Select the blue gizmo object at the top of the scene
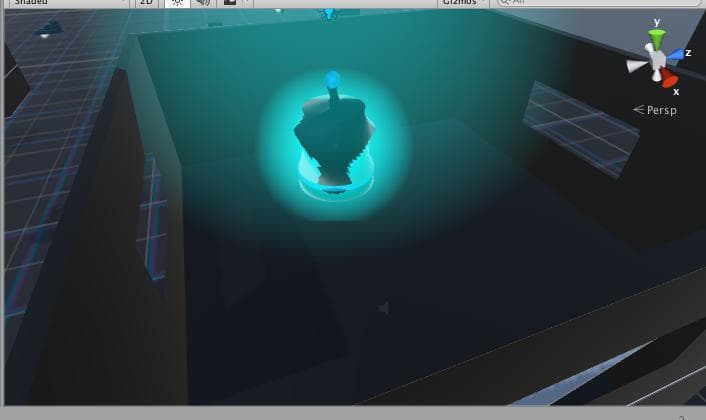Image resolution: width=706 pixels, height=420 pixels. coord(328,14)
